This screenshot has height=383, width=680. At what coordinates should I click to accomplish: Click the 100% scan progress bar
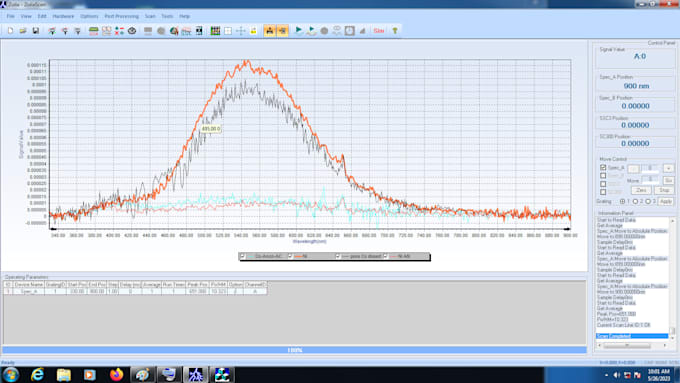click(x=294, y=350)
